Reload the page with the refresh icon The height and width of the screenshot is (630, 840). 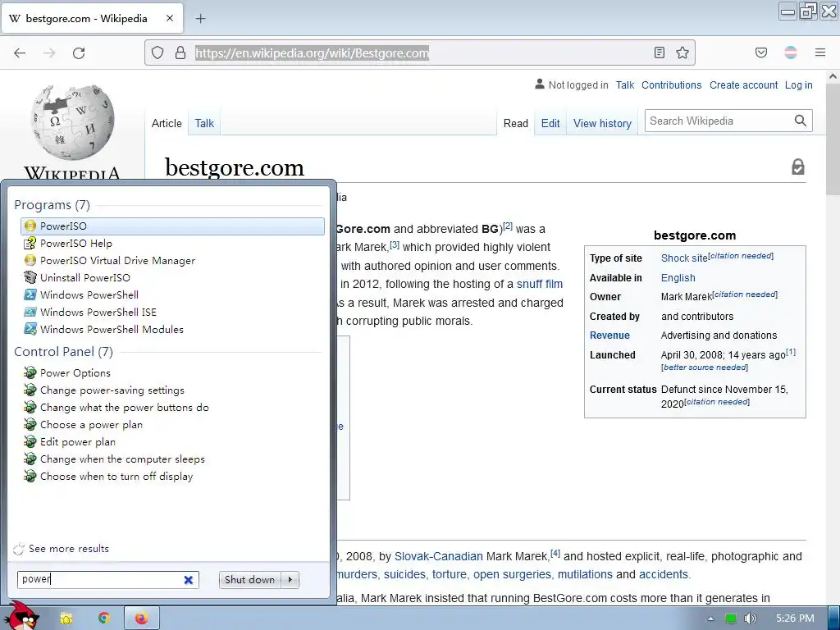[x=79, y=53]
